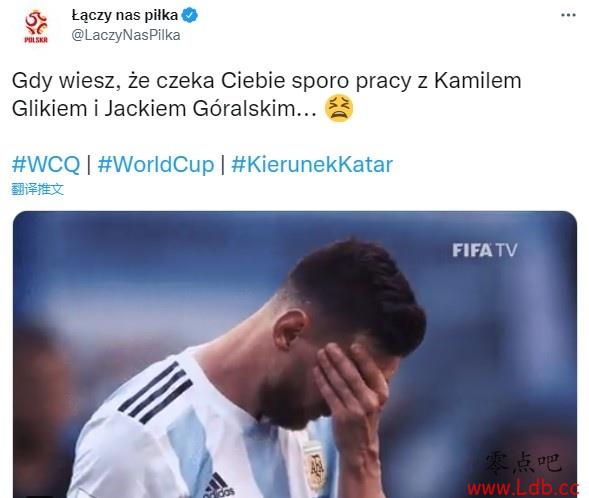The height and width of the screenshot is (498, 589).
Task: Open the #WorldCup hashtag
Action: (156, 164)
